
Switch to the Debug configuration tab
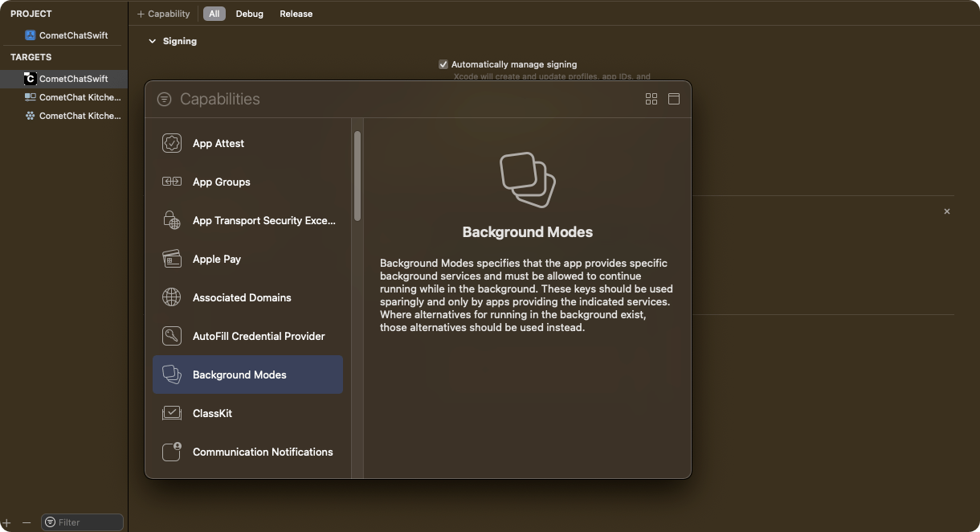(249, 14)
